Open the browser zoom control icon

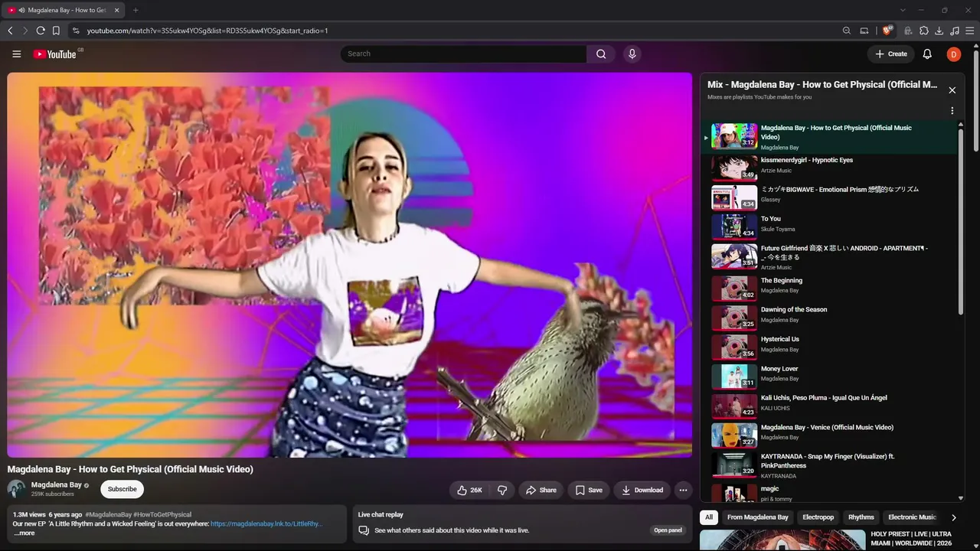point(846,31)
